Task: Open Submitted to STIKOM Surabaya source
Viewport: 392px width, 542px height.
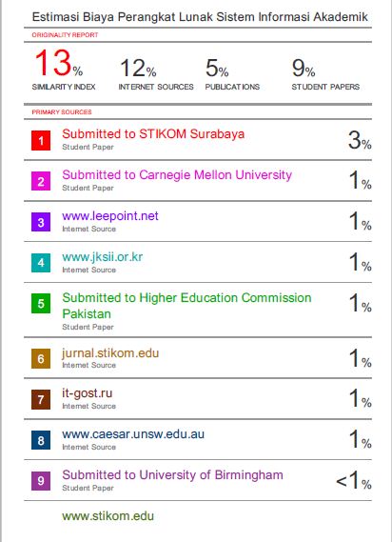Action: pyautogui.click(x=153, y=133)
